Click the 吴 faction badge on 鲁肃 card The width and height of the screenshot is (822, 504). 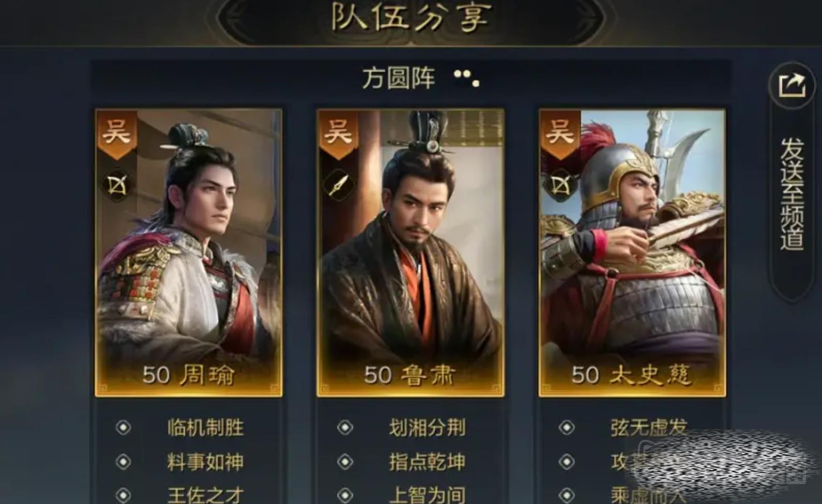tap(338, 133)
